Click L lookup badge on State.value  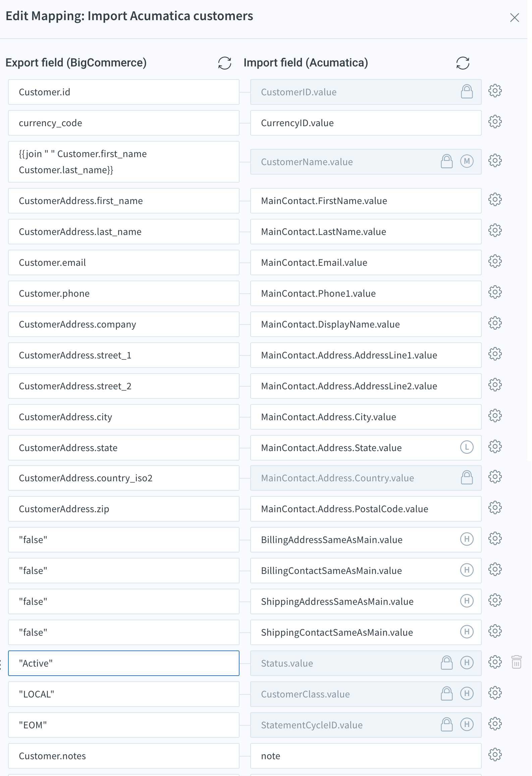pyautogui.click(x=467, y=447)
